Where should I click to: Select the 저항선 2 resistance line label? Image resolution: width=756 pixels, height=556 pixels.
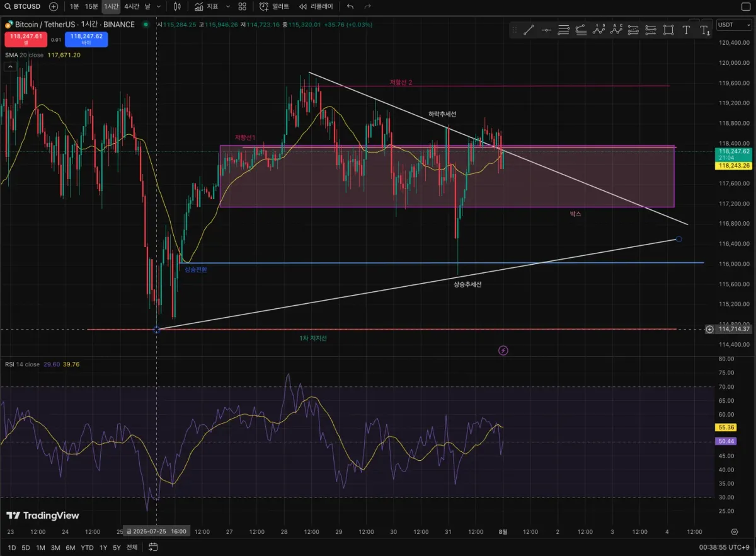coord(401,82)
